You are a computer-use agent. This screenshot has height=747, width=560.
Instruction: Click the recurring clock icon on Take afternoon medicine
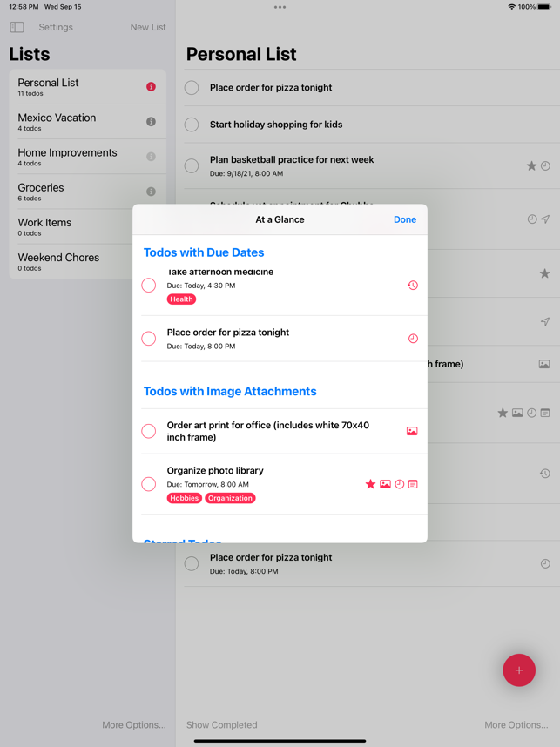point(413,286)
